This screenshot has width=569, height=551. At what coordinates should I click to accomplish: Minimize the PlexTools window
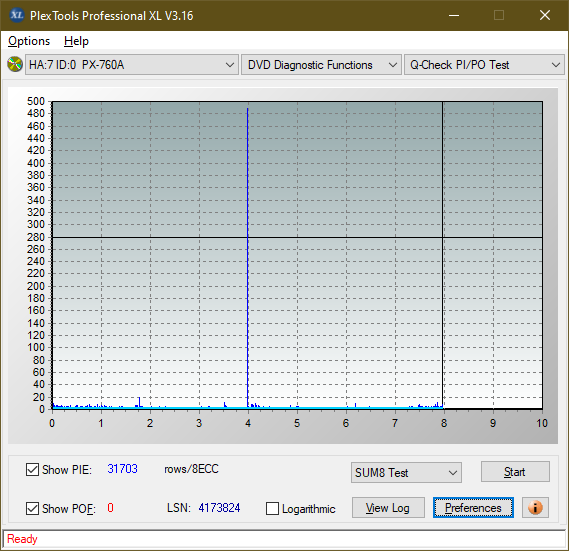454,15
